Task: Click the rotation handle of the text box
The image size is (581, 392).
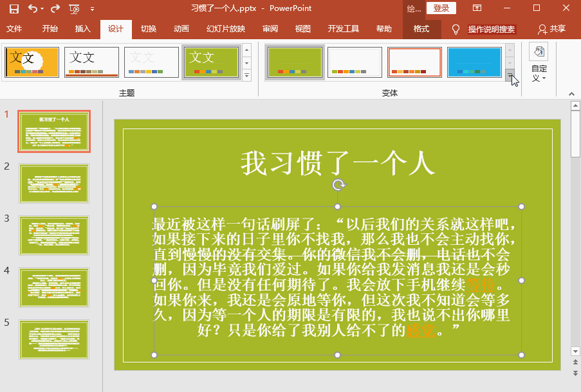Action: point(338,184)
